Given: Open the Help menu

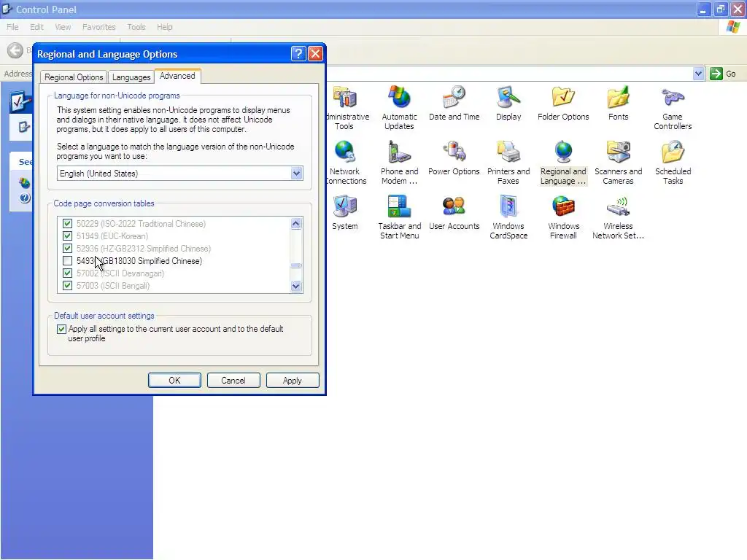Looking at the screenshot, I should pyautogui.click(x=164, y=27).
